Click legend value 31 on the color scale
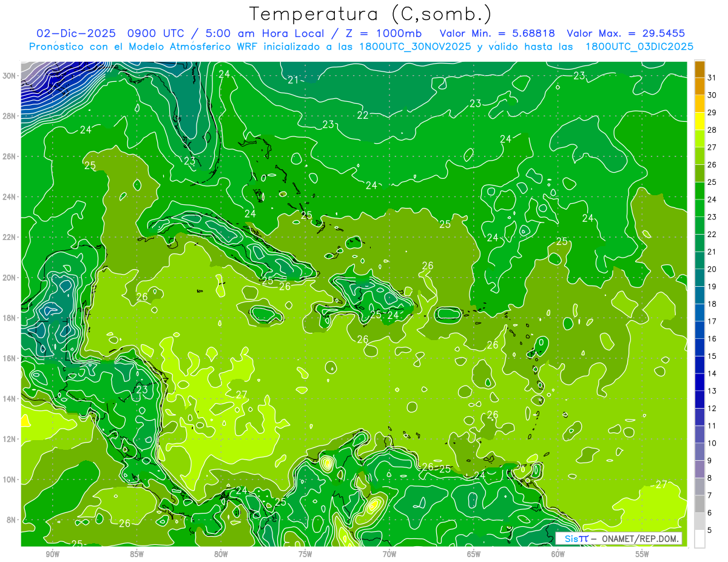This screenshot has width=728, height=562. (x=712, y=78)
